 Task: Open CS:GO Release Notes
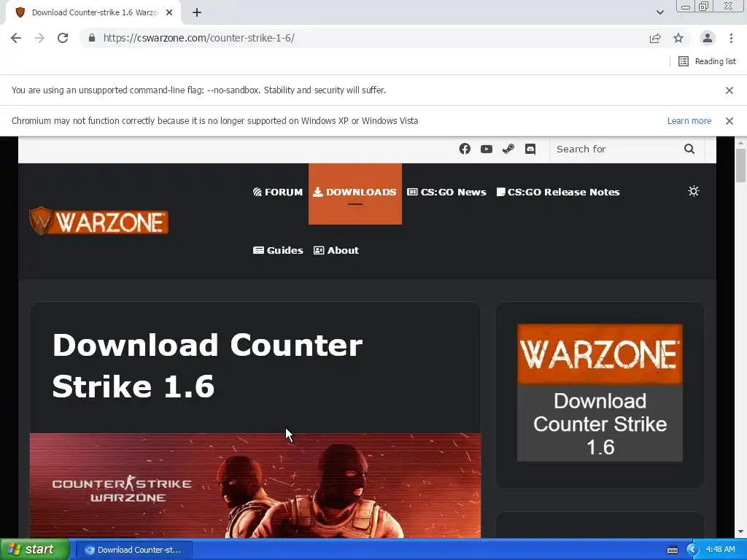coord(558,192)
